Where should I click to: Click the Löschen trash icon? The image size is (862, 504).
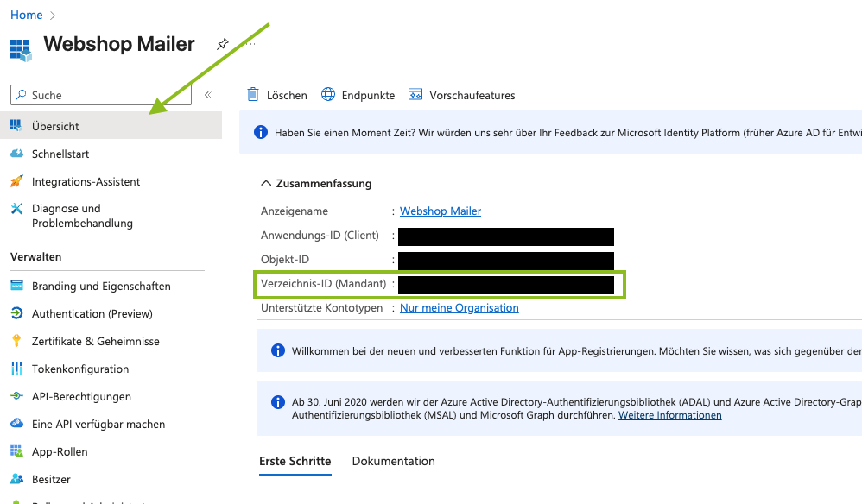pos(253,95)
